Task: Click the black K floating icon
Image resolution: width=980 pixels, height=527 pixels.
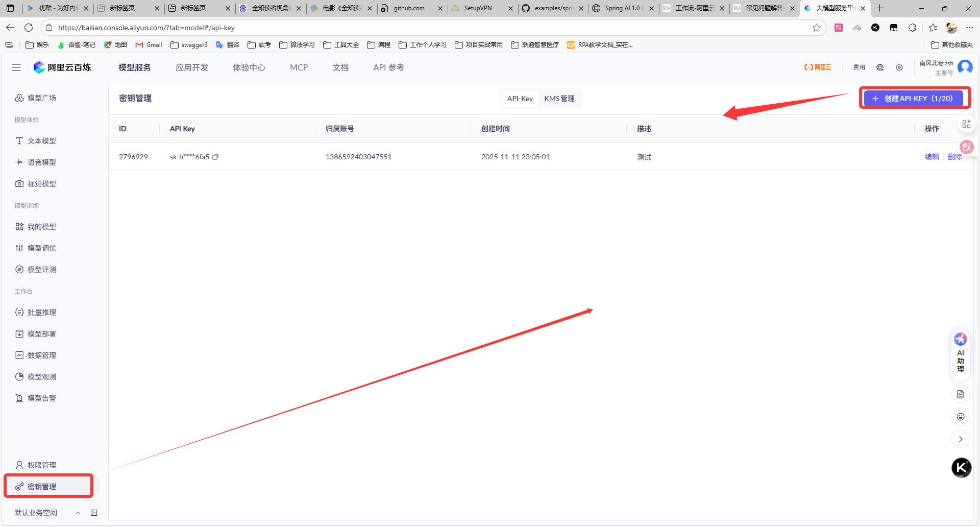Action: (x=962, y=468)
